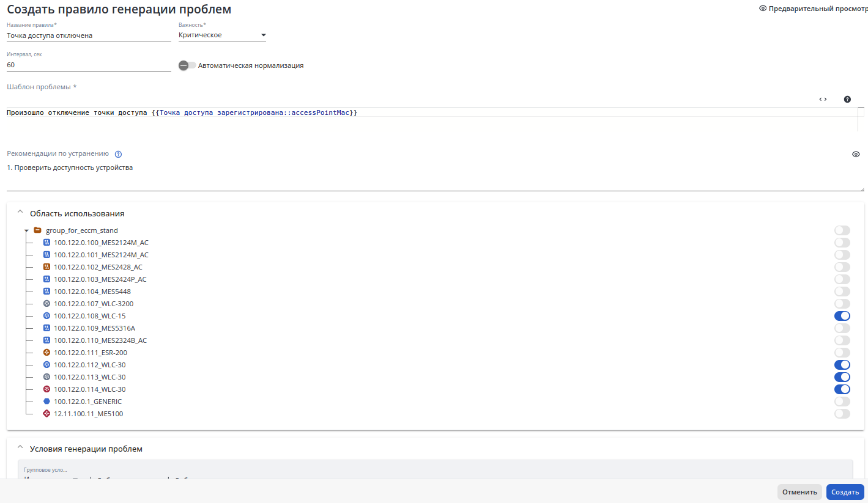Click the 12.11.100.11_ME5100 red device icon
This screenshot has width=868, height=503.
(46, 414)
